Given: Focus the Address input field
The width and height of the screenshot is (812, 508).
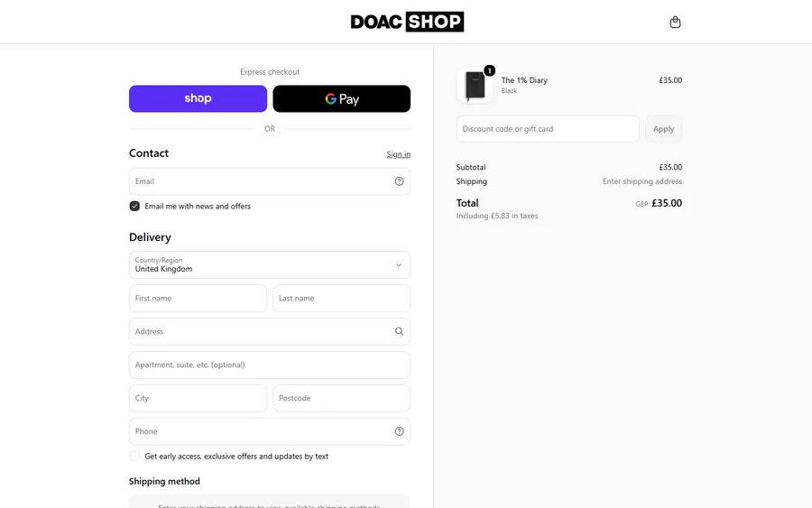Looking at the screenshot, I should (x=269, y=331).
